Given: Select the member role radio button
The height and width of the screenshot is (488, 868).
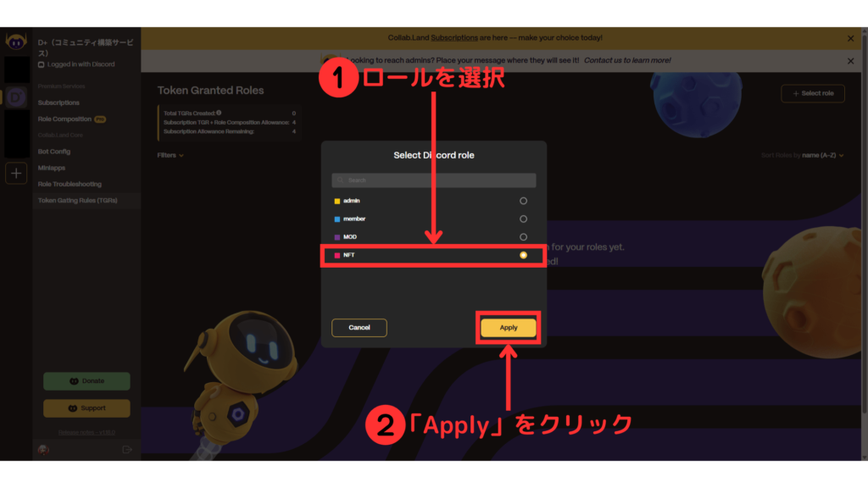Looking at the screenshot, I should 523,219.
